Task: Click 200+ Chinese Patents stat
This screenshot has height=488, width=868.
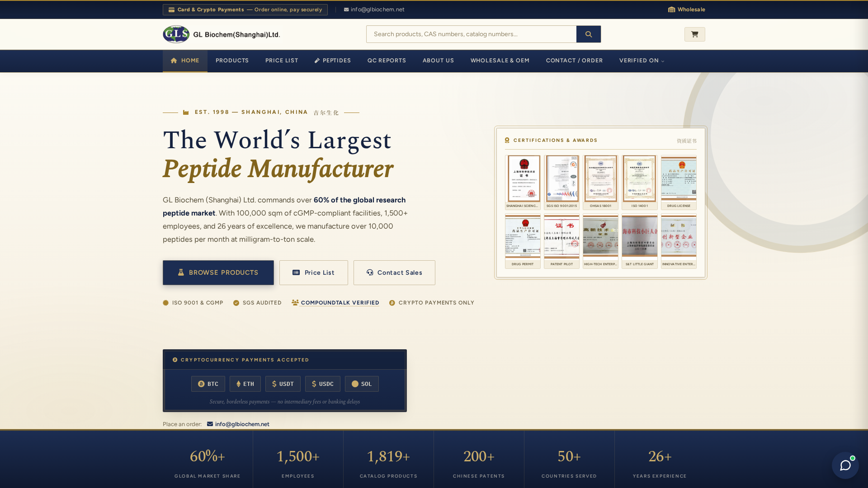Action: (479, 463)
